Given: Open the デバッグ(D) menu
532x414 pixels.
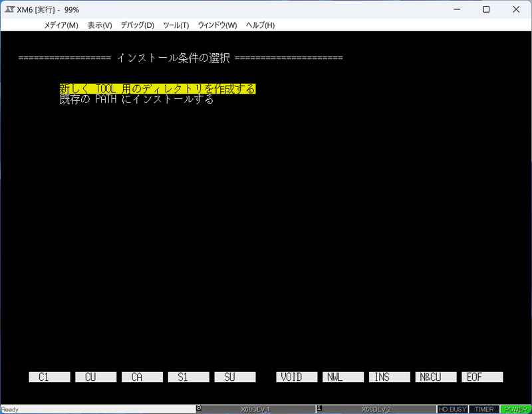Looking at the screenshot, I should point(138,25).
